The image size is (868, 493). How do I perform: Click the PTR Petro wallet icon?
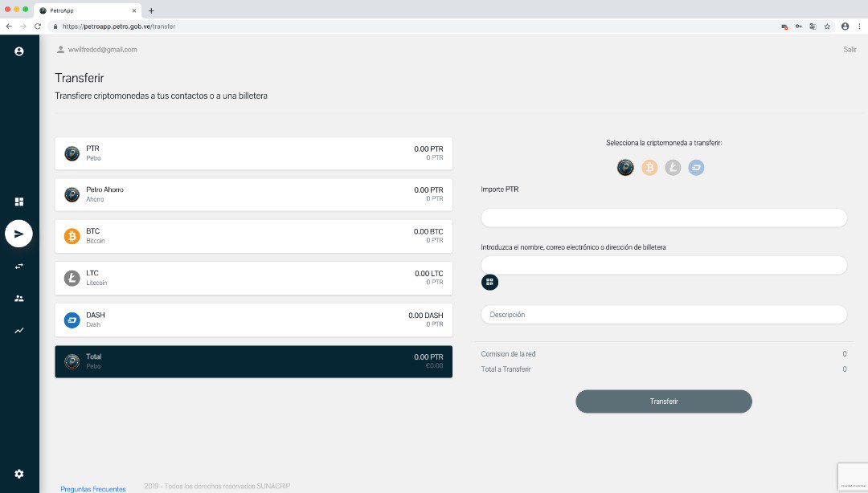(x=72, y=153)
